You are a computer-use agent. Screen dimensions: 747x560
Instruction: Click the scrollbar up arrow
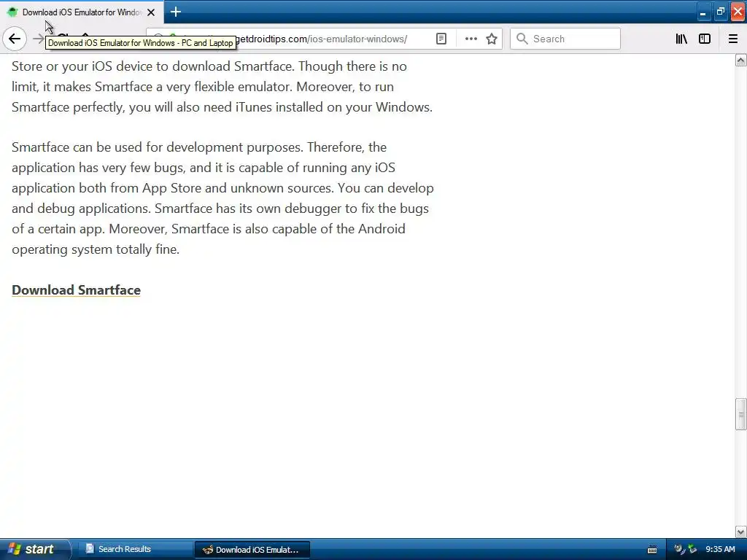tap(741, 61)
